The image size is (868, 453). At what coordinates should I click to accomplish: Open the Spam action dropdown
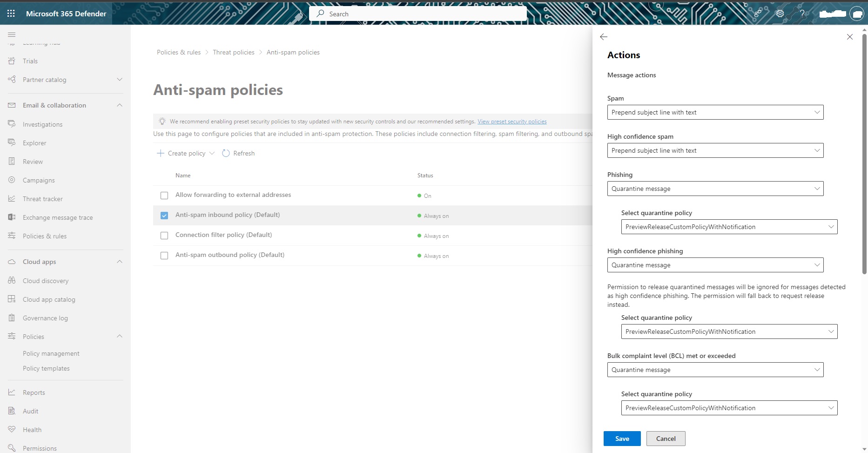(715, 112)
